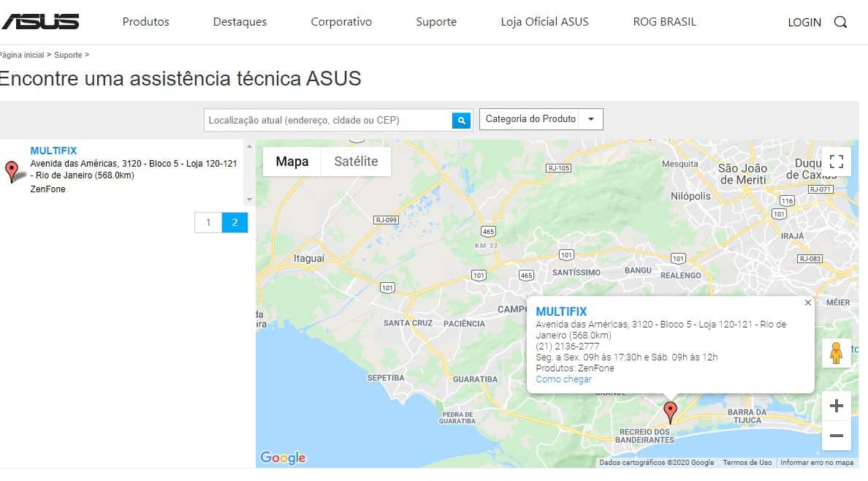Click Suporte breadcrumb link

pos(68,55)
